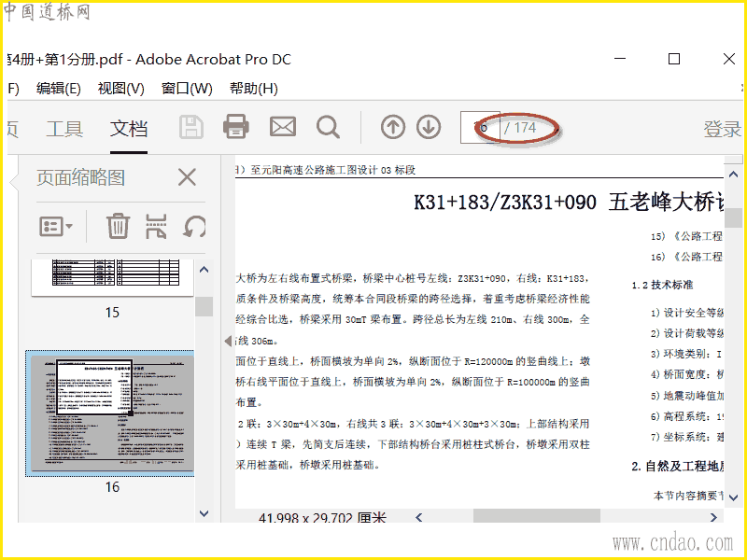Image resolution: width=747 pixels, height=560 pixels.
Task: Switch to the 工具 tab
Action: tap(64, 129)
